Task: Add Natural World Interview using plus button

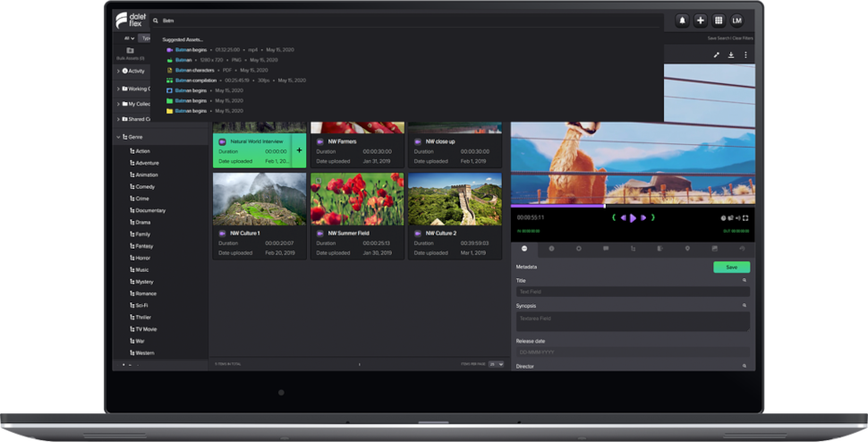Action: point(299,150)
